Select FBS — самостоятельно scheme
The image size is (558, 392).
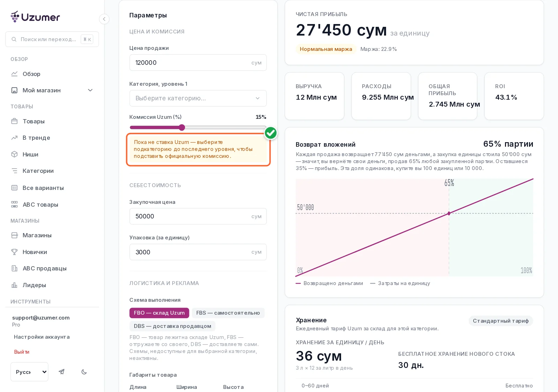pos(228,313)
